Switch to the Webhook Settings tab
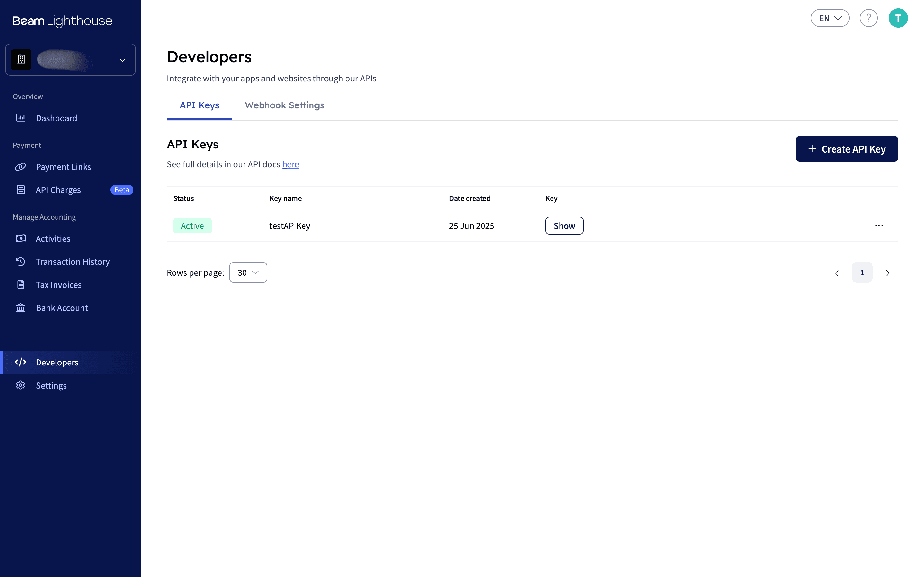The height and width of the screenshot is (577, 924). click(285, 105)
